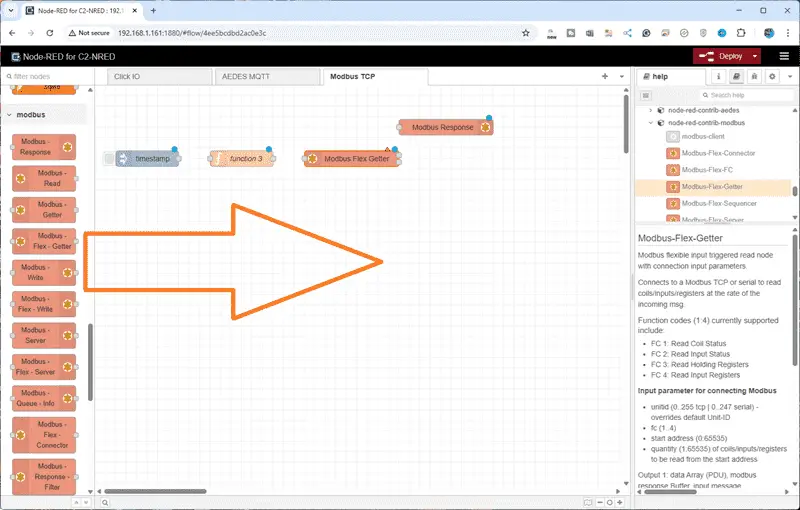The height and width of the screenshot is (510, 800).
Task: Trigger the timestamp inject node button
Action: pyautogui.click(x=109, y=159)
